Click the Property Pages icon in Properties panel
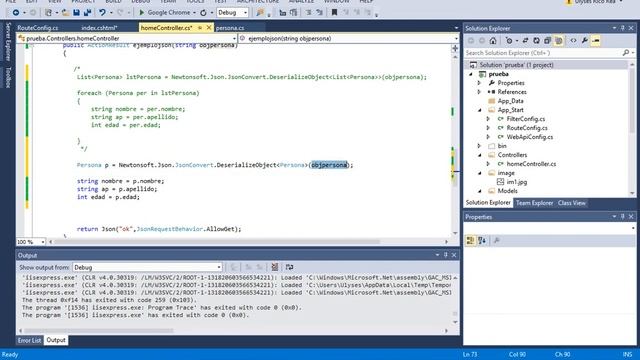 coord(497,241)
